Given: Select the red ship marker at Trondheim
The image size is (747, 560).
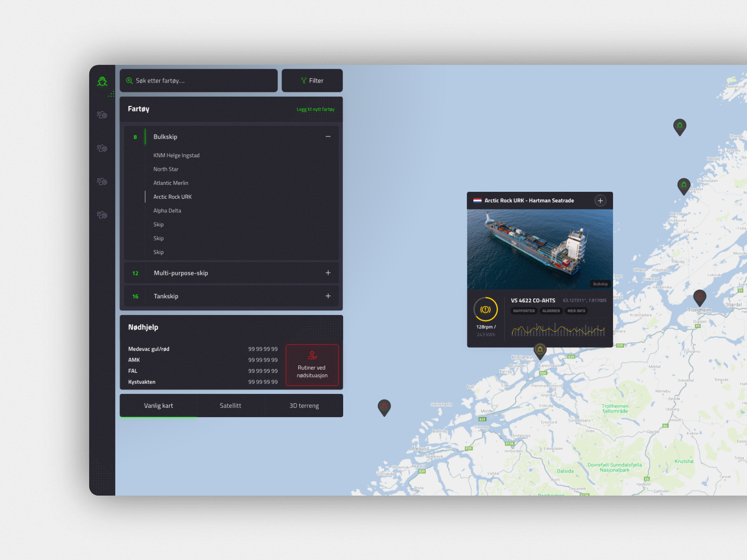Looking at the screenshot, I should pyautogui.click(x=699, y=298).
